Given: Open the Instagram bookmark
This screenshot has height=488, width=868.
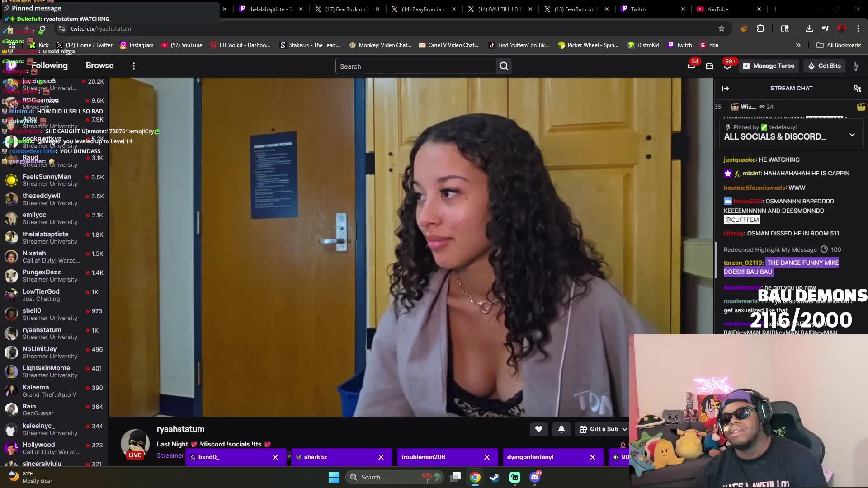Looking at the screenshot, I should 137,45.
